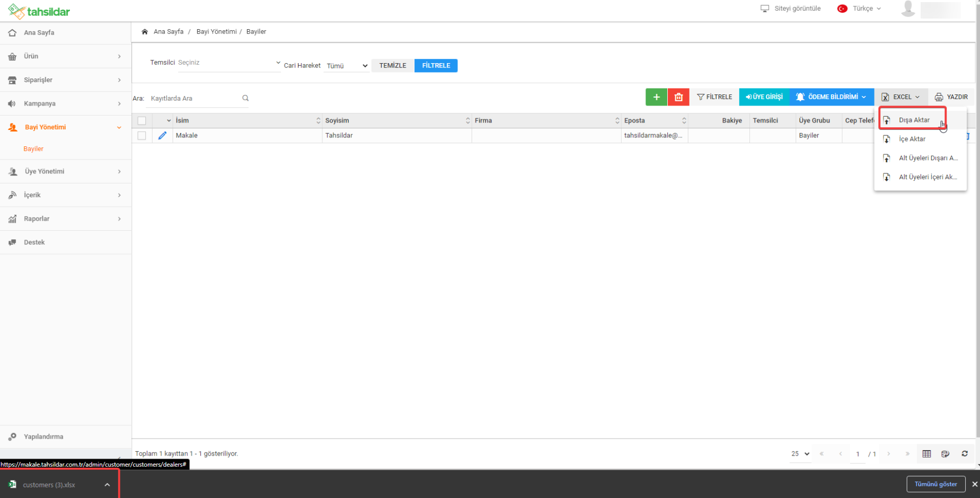Click the refresh table icon

tap(965, 454)
